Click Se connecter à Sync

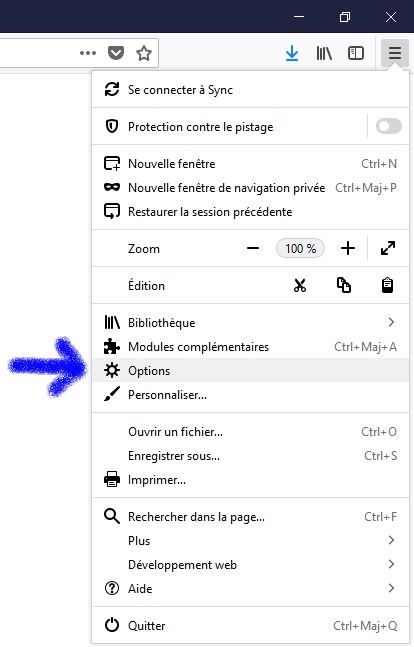point(250,90)
